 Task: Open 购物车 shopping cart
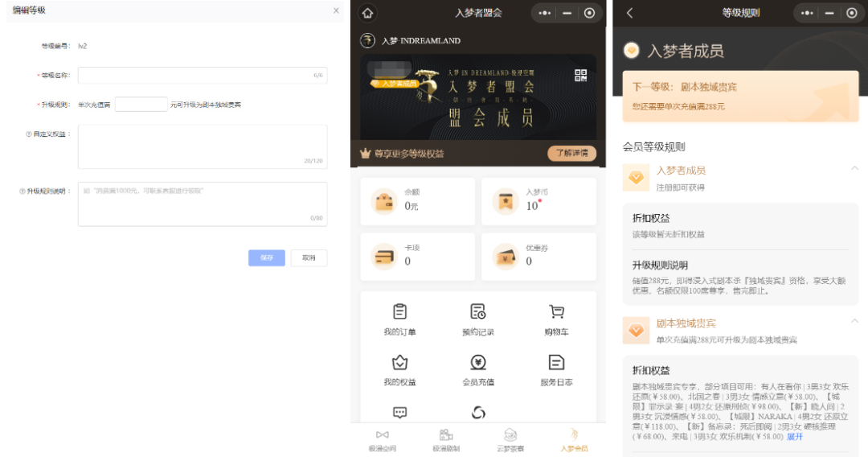[556, 319]
